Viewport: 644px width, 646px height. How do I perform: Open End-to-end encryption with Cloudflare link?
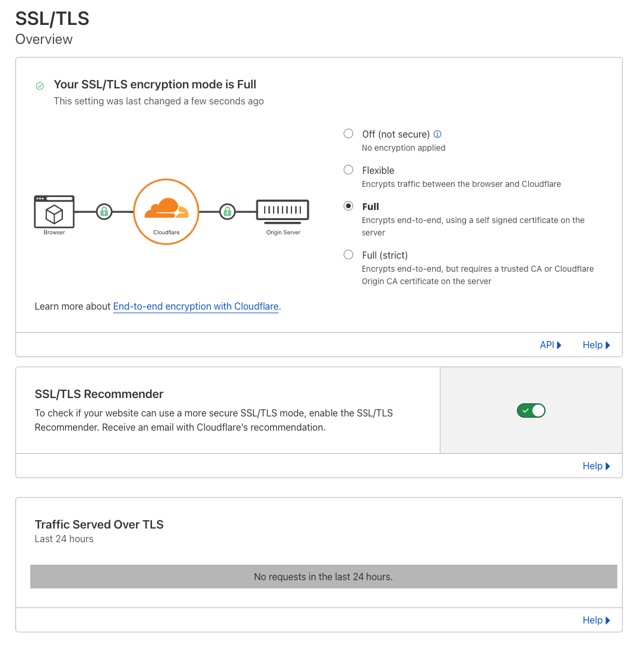[x=196, y=307]
